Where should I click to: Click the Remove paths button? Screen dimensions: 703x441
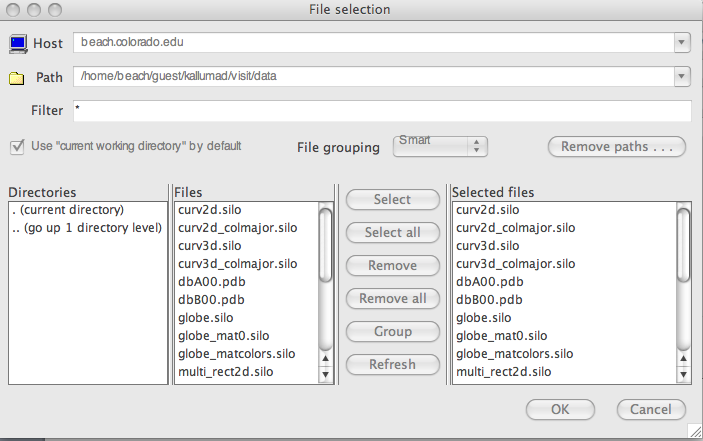pyautogui.click(x=617, y=147)
